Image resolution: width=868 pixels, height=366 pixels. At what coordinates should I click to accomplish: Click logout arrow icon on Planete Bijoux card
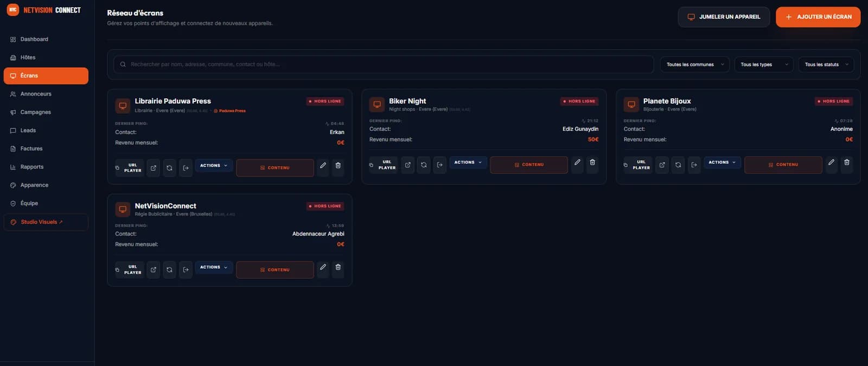[x=694, y=165]
